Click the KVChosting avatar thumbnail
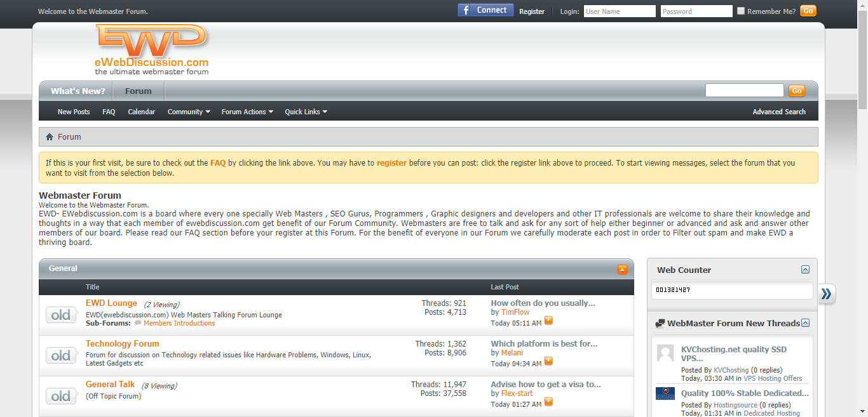The width and height of the screenshot is (868, 417). click(x=665, y=353)
